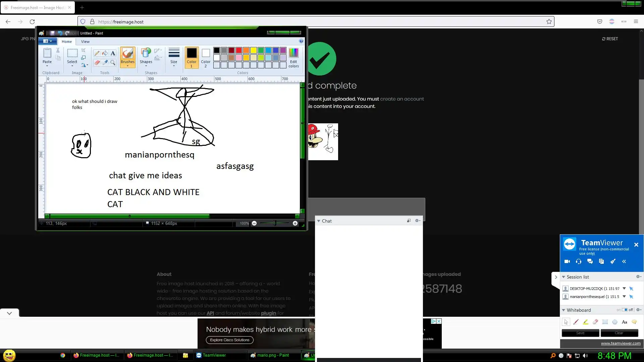The width and height of the screenshot is (644, 362).
Task: Click the TeamViewer headset audio icon
Action: pos(579,261)
